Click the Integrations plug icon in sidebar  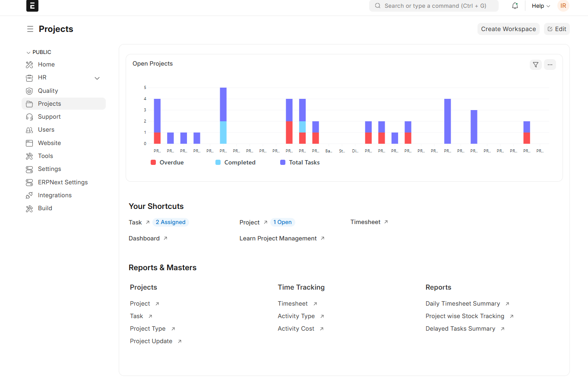pos(29,196)
